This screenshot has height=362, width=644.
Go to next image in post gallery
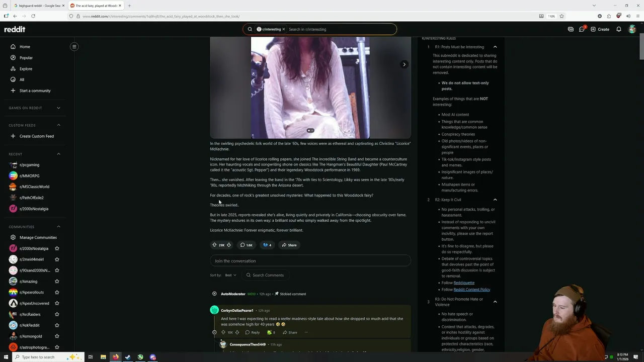coord(404,64)
